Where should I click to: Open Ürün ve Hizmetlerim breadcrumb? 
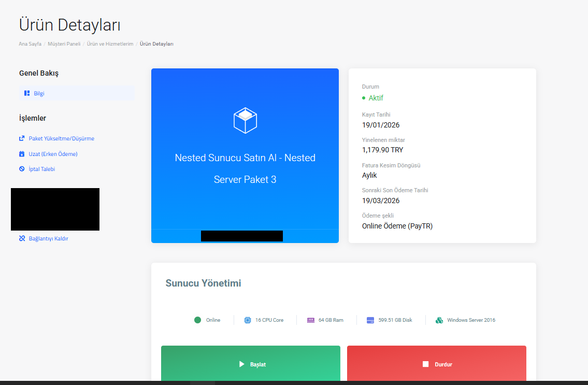(x=110, y=44)
